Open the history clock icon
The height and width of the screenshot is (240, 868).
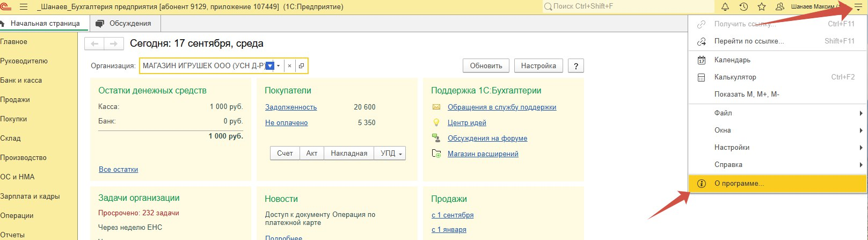pos(743,7)
